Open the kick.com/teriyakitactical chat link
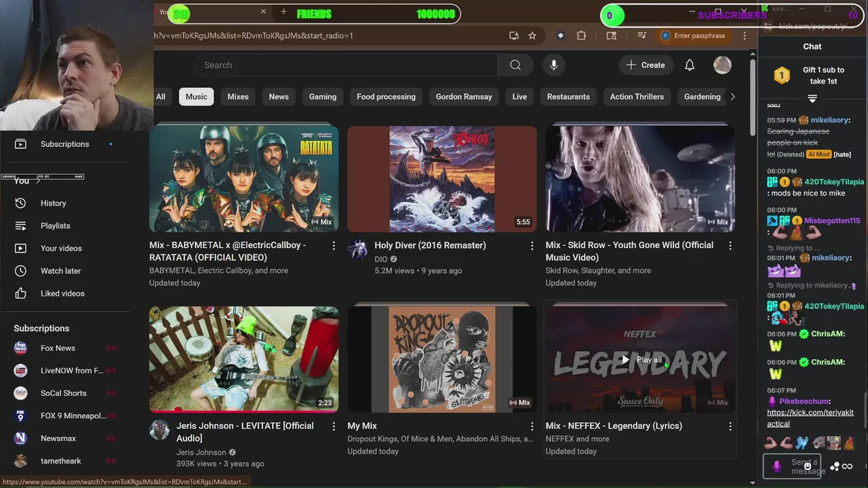Viewport: 868px width, 488px height. (810, 418)
